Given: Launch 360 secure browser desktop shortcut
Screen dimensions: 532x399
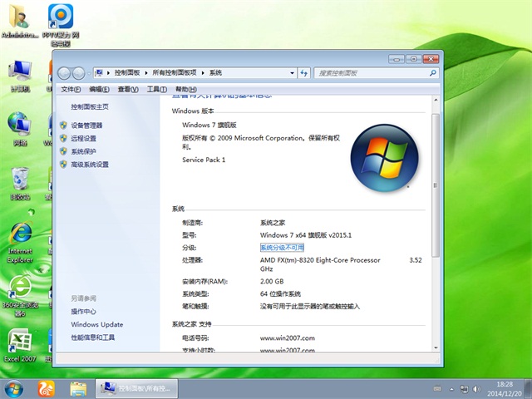Looking at the screenshot, I should click(x=20, y=296).
